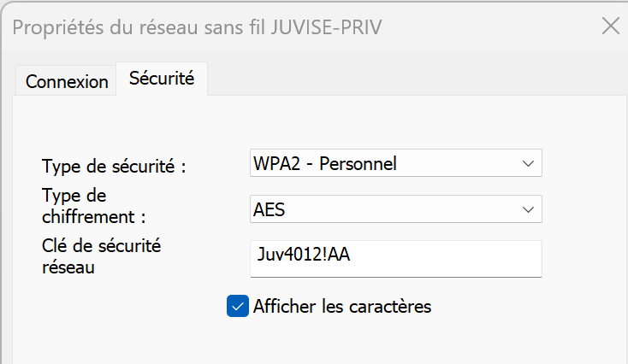Screen dimensions: 628x364
Task: Click the Type de sécurité label
Action: [114, 166]
